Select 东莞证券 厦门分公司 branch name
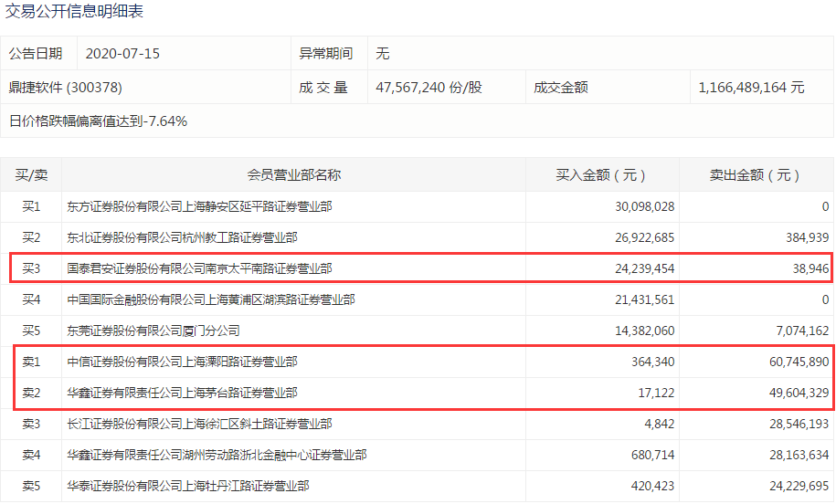The image size is (836, 504). tap(153, 331)
